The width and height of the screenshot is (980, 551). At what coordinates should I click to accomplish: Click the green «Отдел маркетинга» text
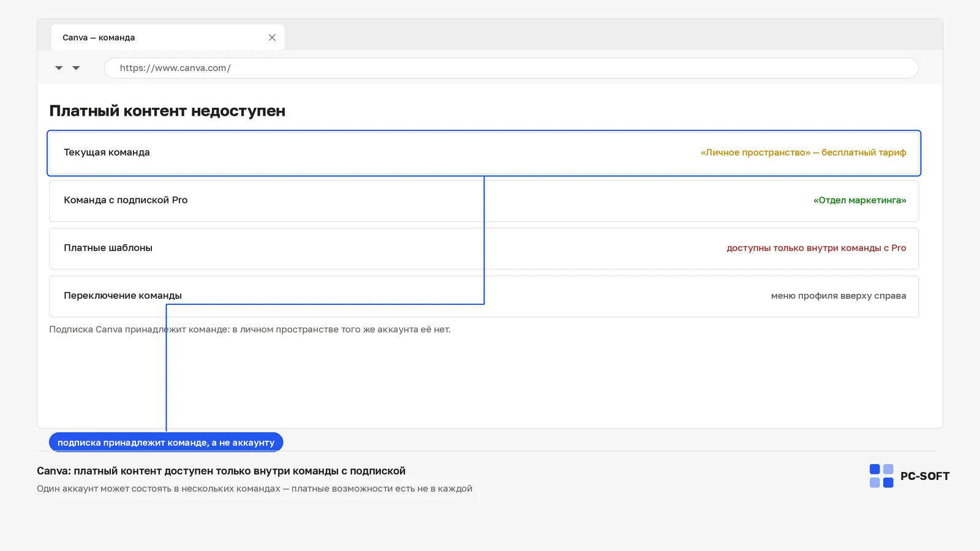click(859, 200)
